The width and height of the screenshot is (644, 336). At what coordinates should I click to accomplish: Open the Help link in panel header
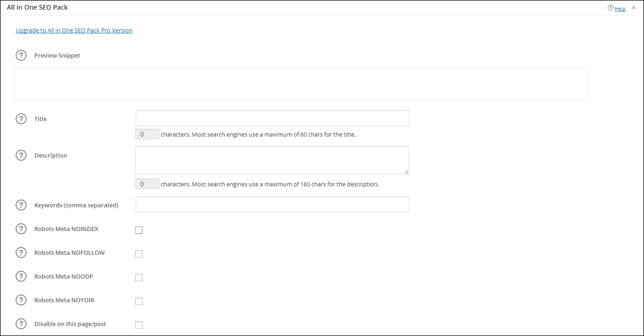tap(620, 9)
